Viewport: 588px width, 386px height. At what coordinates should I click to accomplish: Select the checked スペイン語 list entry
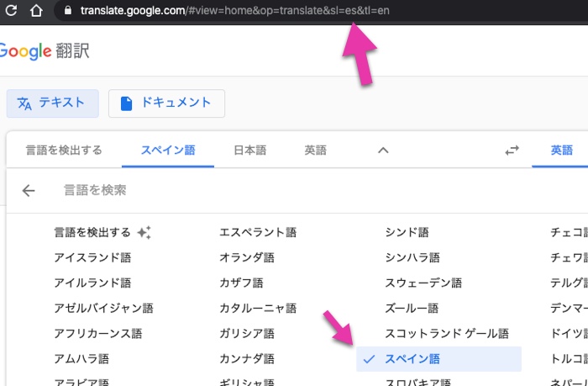coord(438,359)
